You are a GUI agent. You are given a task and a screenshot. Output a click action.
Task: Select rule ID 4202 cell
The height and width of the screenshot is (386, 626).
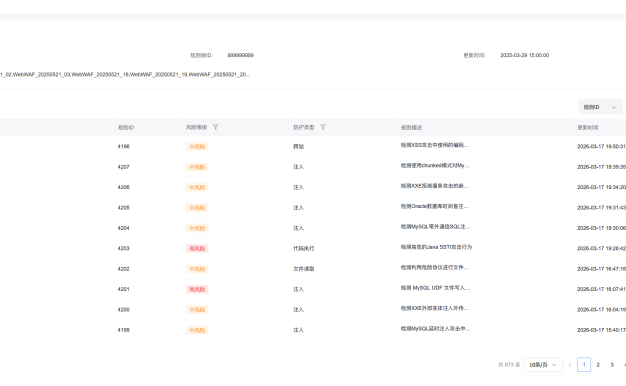123,269
